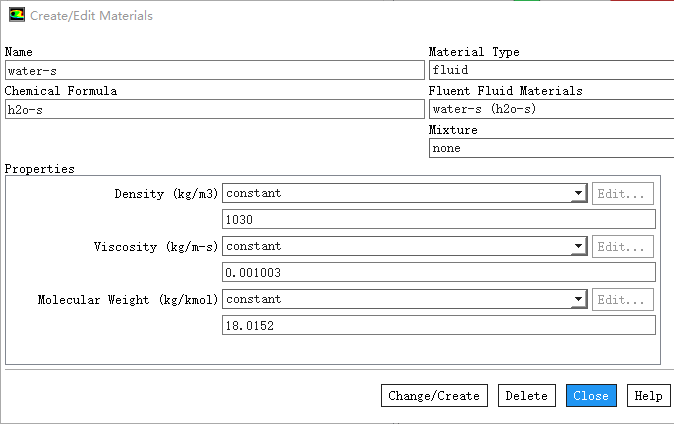Open the Molecular Weight method dropdown
The height and width of the screenshot is (424, 674).
(x=404, y=299)
